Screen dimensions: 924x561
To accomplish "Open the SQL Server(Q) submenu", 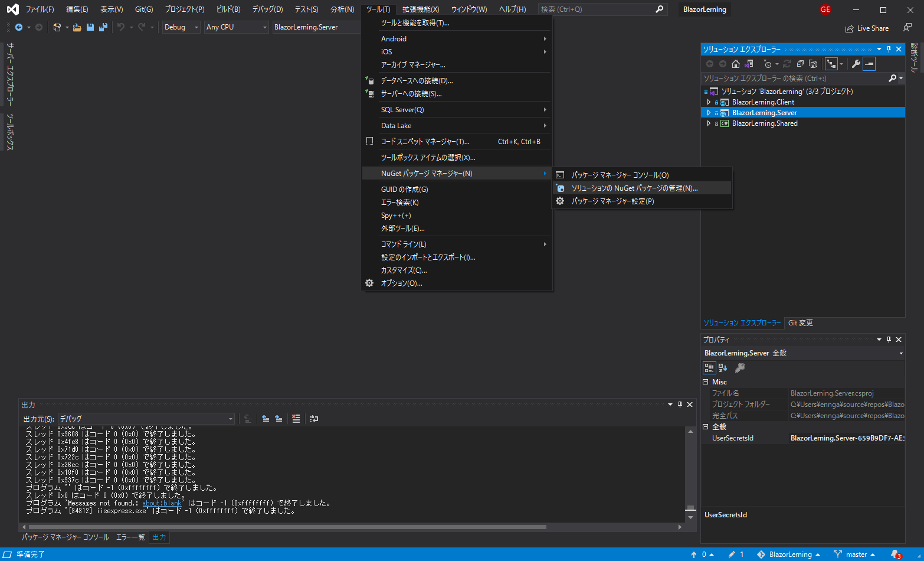I will pos(457,110).
